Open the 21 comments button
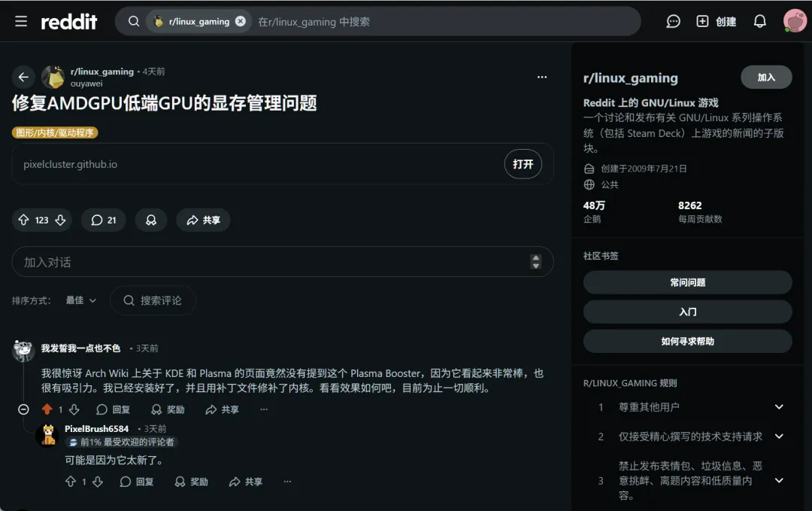The height and width of the screenshot is (511, 812). [x=104, y=220]
